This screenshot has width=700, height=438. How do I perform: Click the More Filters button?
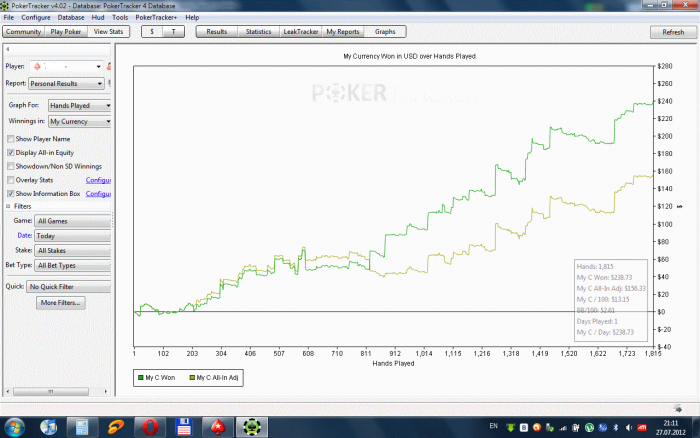(x=61, y=303)
